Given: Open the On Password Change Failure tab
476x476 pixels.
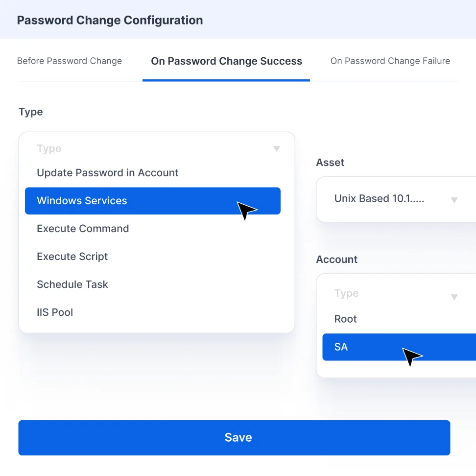Looking at the screenshot, I should point(390,61).
